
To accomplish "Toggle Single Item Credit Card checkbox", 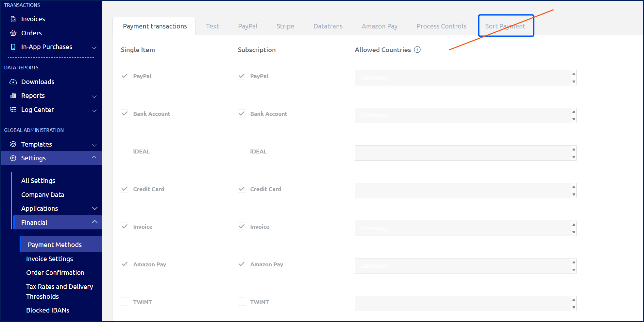I will (x=125, y=189).
